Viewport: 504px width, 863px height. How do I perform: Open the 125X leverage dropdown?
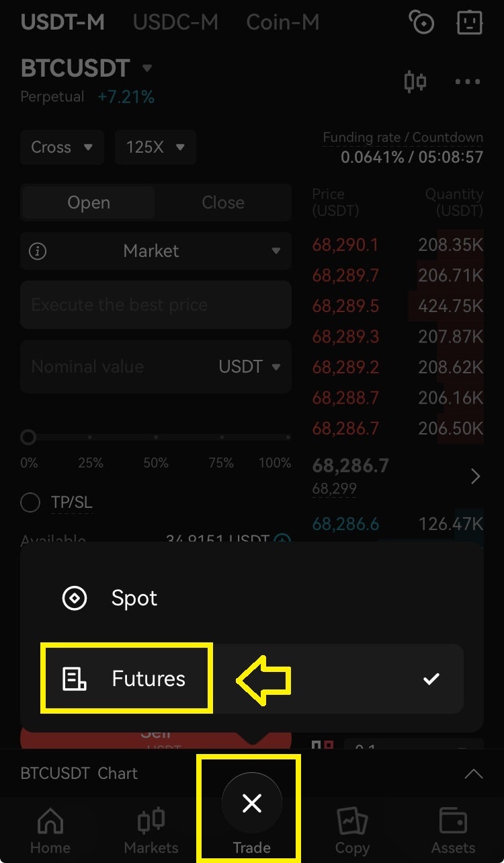pyautogui.click(x=155, y=147)
